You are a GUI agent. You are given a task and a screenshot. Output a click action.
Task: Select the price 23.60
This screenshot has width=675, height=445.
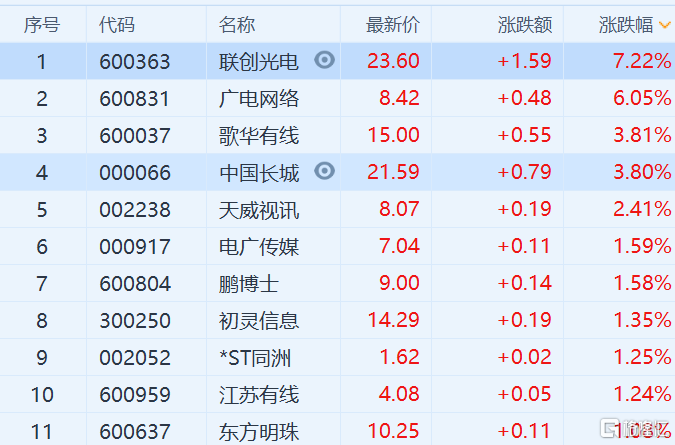(393, 61)
